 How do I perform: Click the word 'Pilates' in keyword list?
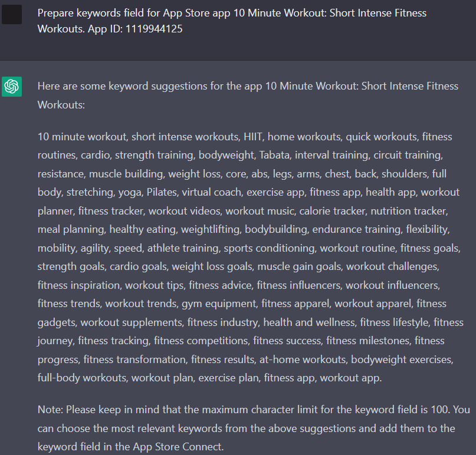click(162, 192)
